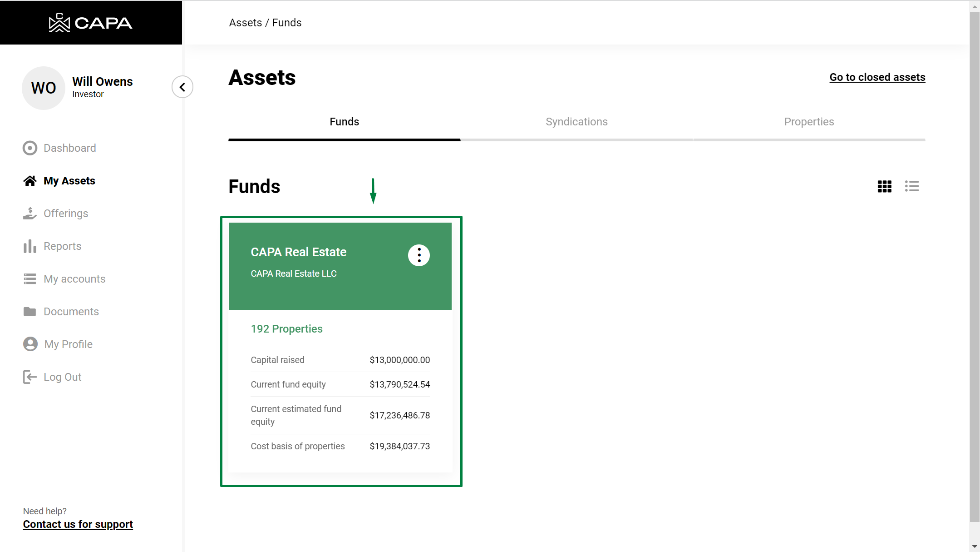
Task: Select the Funds tab
Action: click(x=344, y=122)
